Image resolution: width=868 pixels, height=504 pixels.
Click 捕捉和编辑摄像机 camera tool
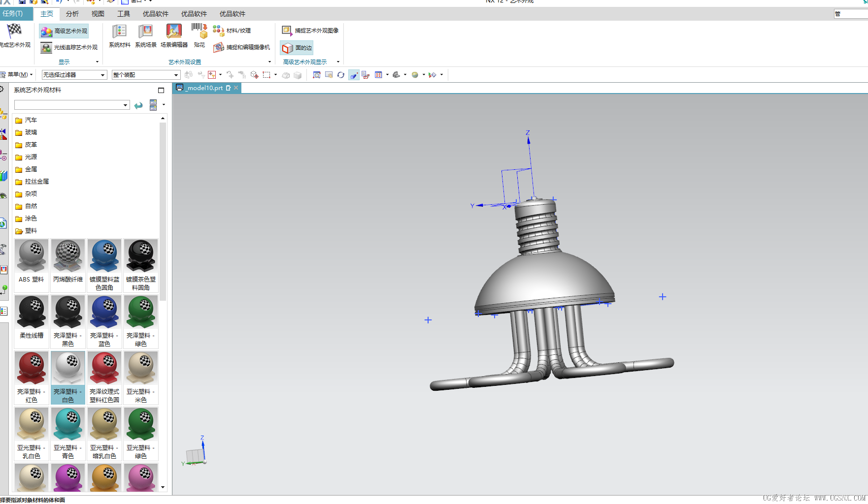point(242,47)
